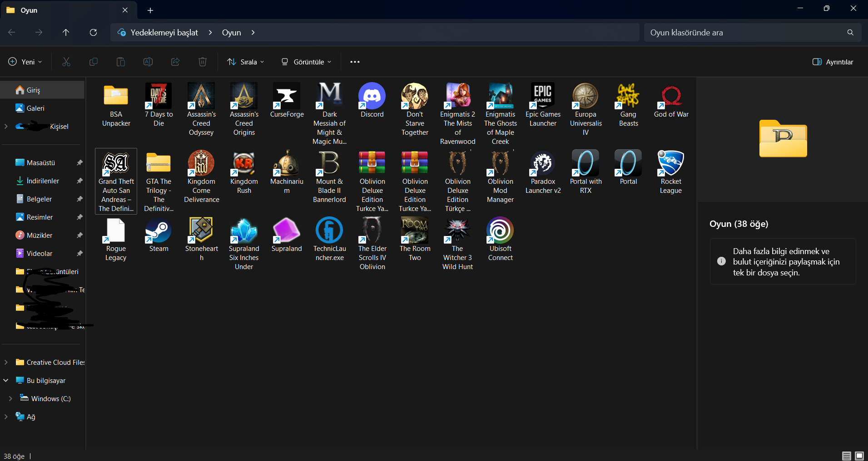
Task: Expand the chevron after Oyun in path
Action: click(x=253, y=33)
